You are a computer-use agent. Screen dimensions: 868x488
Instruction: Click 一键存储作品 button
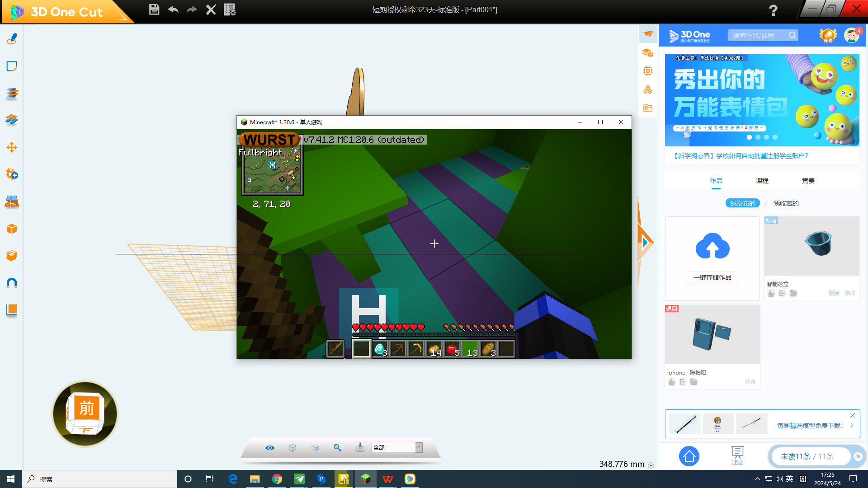(712, 277)
